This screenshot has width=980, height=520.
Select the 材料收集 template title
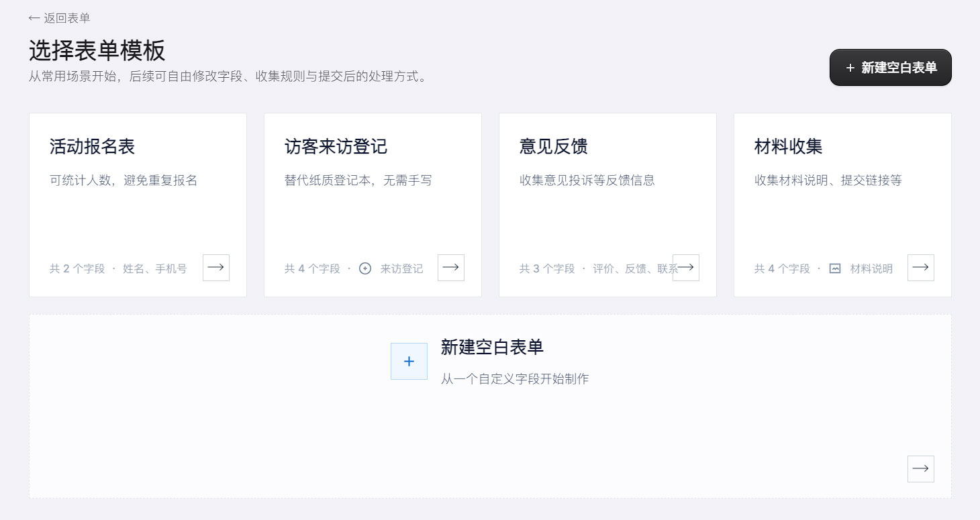[789, 146]
